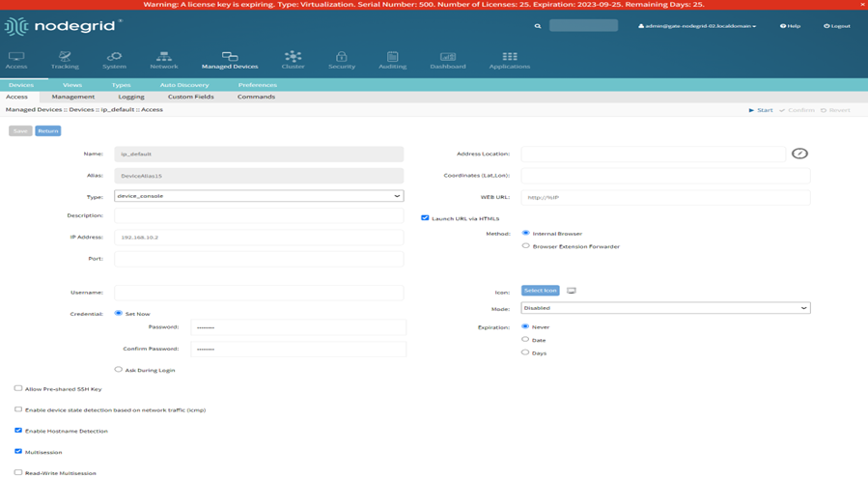Open the Mode dropdown showing Disabled

(665, 308)
